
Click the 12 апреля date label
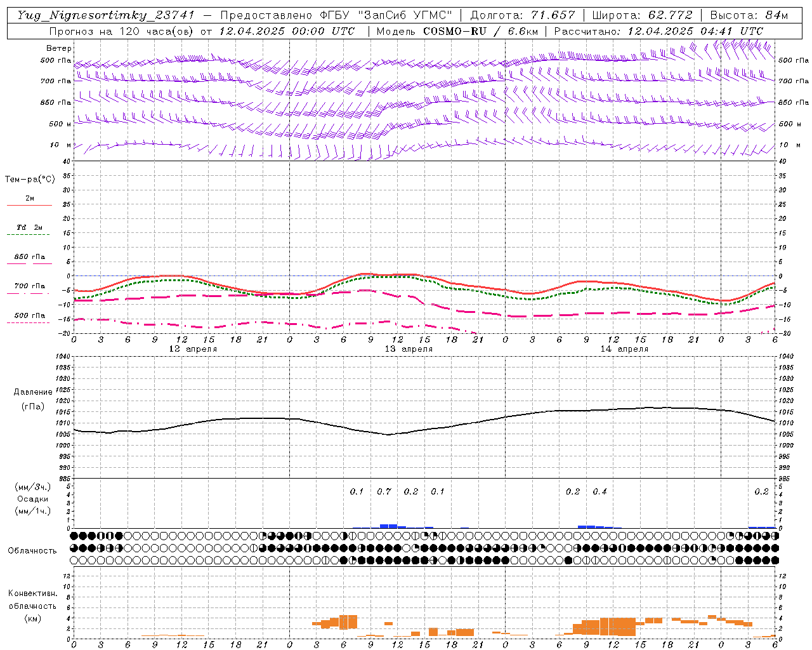tap(193, 349)
